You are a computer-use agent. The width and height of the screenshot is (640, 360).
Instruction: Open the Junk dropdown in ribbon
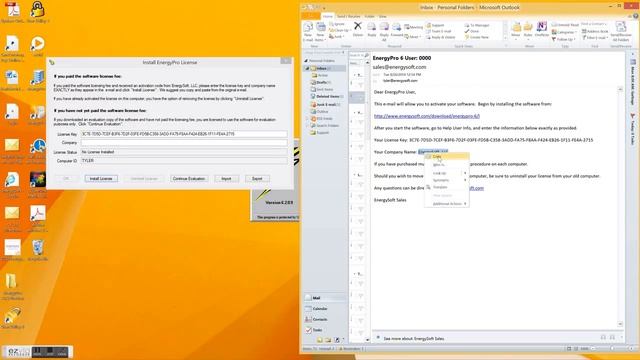tap(336, 37)
